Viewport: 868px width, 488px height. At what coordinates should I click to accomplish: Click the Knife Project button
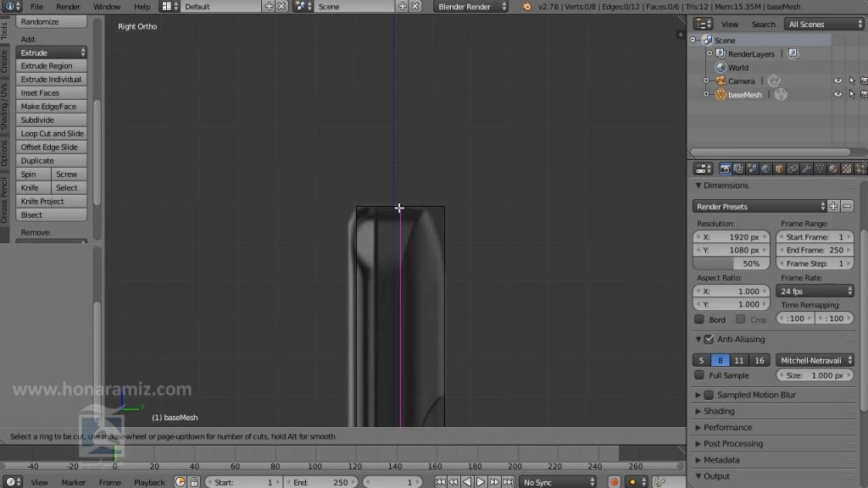(52, 202)
